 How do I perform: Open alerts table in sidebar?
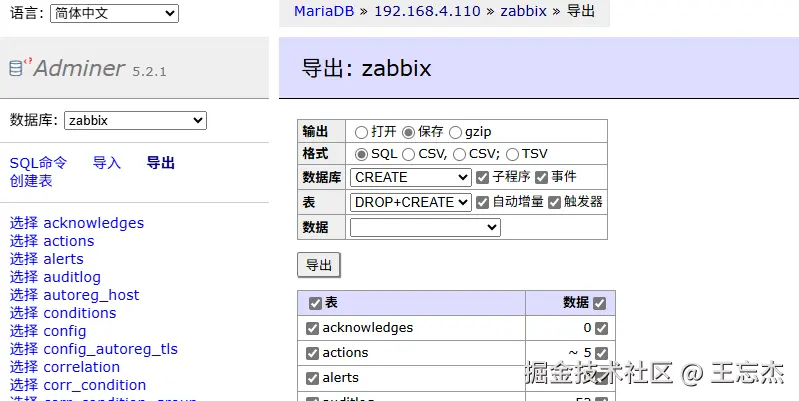[x=64, y=259]
